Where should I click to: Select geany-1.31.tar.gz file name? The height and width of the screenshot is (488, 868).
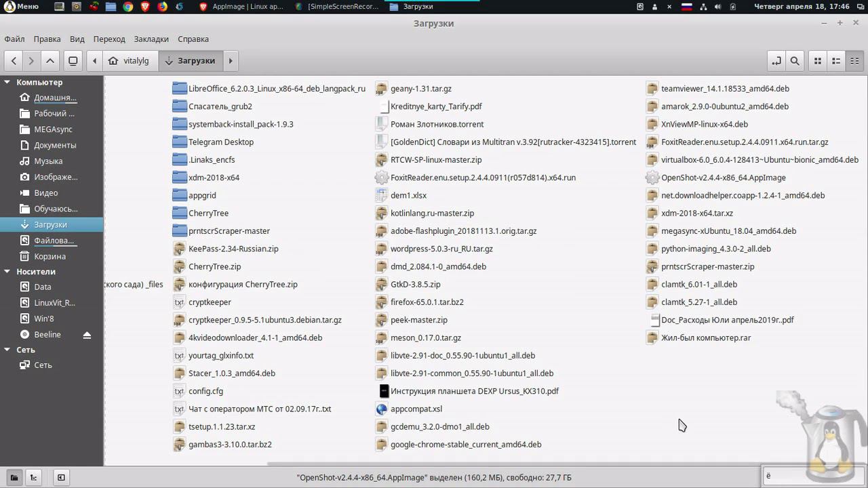tap(421, 88)
